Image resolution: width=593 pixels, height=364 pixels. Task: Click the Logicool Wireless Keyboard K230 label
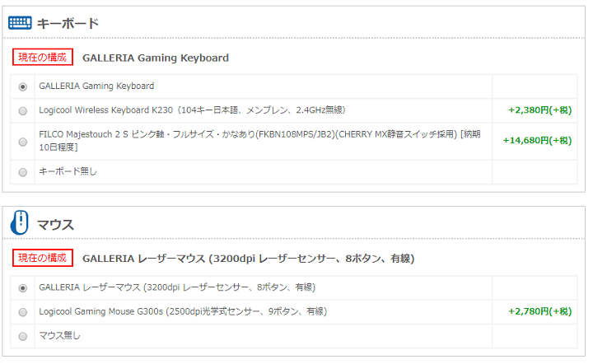click(x=192, y=110)
